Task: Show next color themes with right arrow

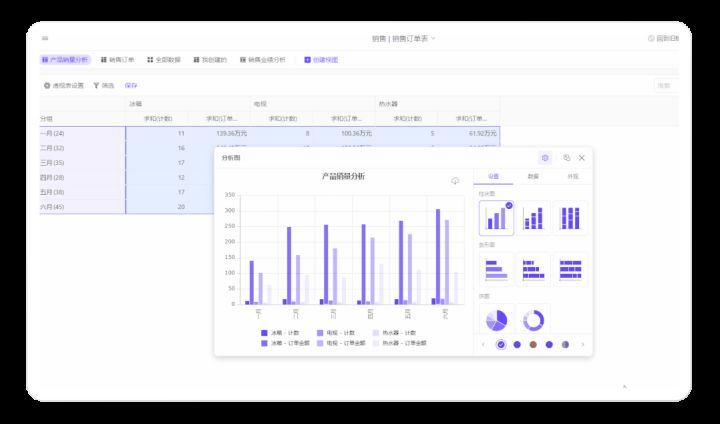Action: [583, 345]
